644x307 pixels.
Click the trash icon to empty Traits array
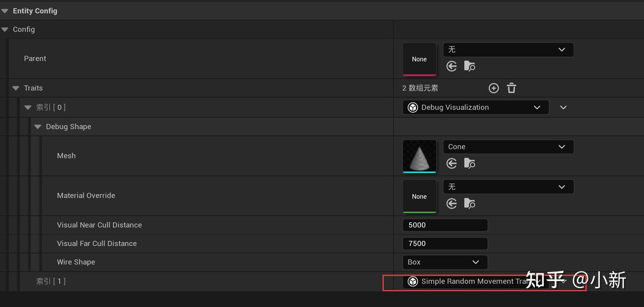[x=512, y=88]
